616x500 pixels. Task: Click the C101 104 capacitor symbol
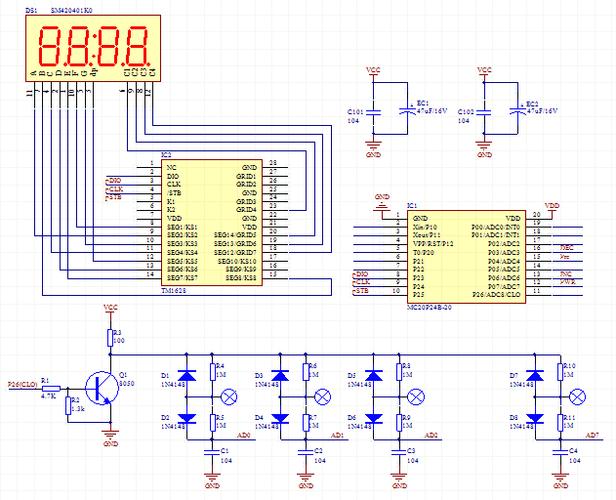372,112
